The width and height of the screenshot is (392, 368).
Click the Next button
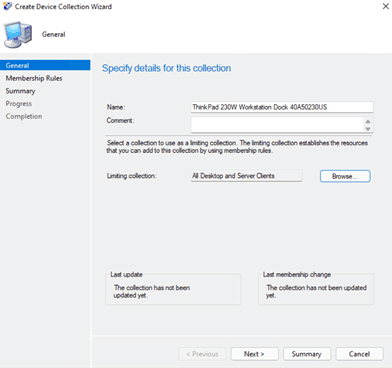pyautogui.click(x=254, y=354)
